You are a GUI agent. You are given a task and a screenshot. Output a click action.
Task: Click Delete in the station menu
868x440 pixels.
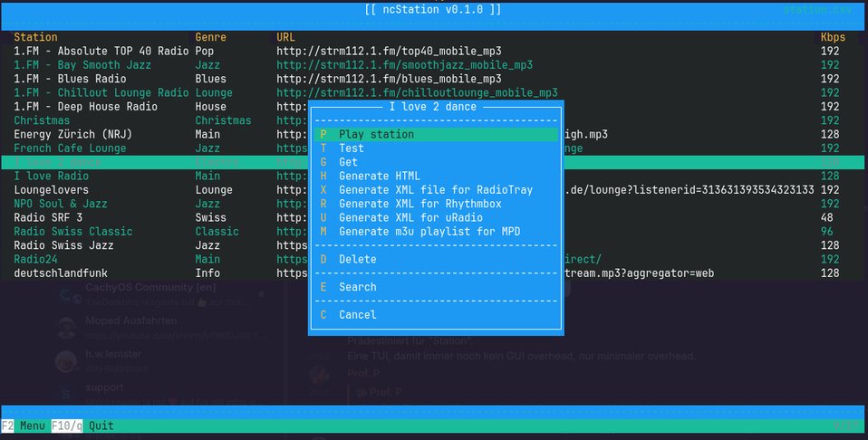point(358,260)
